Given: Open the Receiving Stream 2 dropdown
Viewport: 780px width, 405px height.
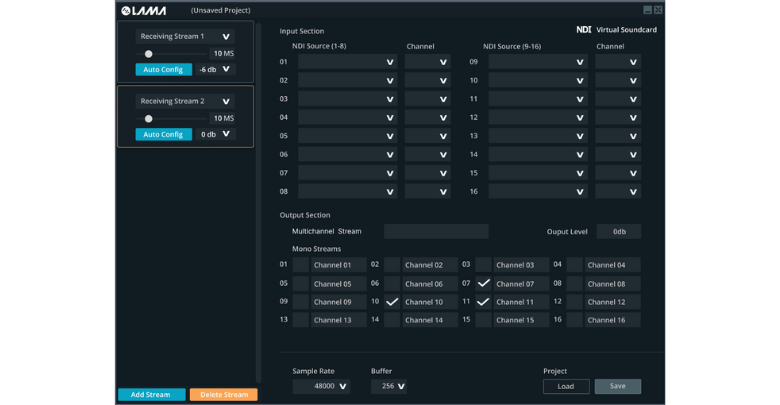Looking at the screenshot, I should coord(225,102).
